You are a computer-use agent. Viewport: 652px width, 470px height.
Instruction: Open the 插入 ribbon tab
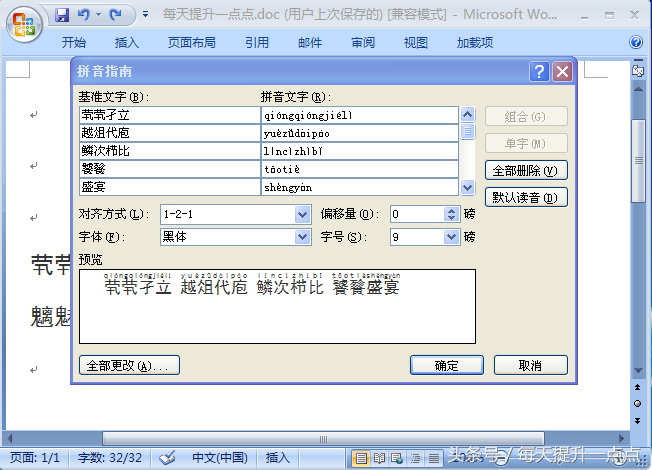[127, 42]
